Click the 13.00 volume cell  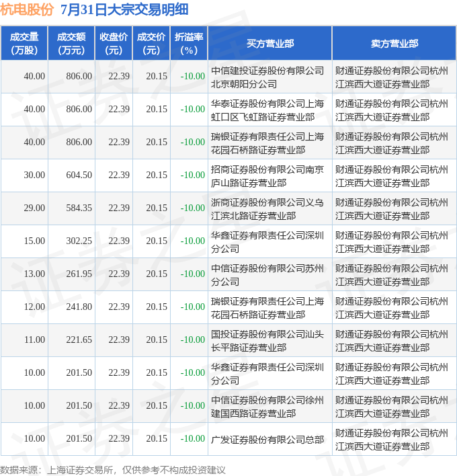click(x=24, y=274)
